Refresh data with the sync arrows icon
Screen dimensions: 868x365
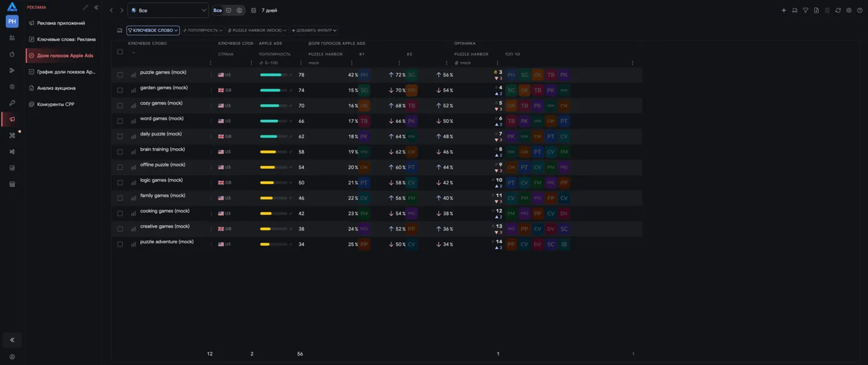point(838,10)
